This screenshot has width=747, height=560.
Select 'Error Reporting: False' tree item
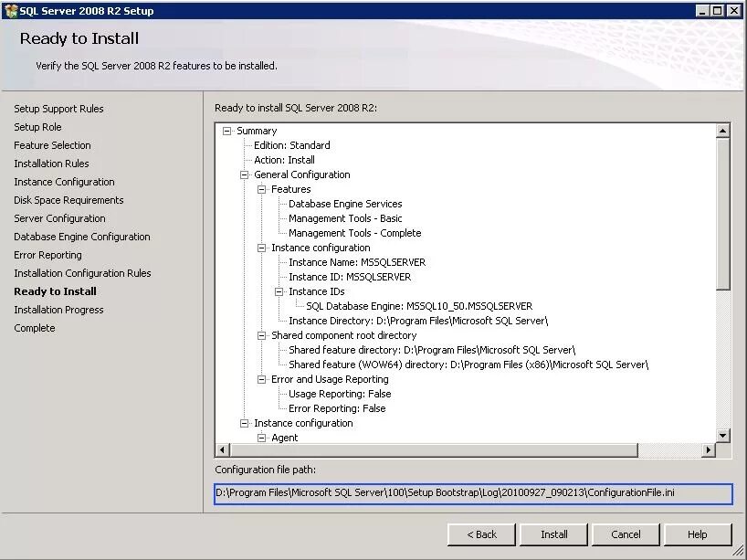tap(337, 408)
